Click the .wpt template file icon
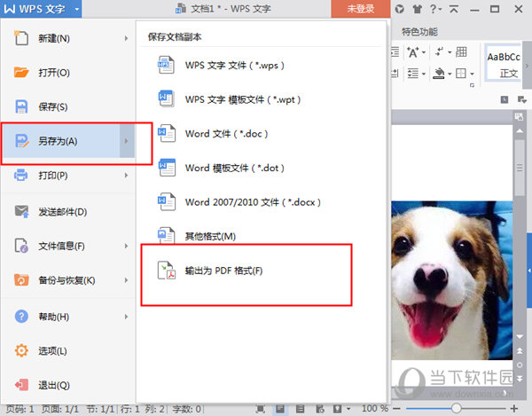The image size is (532, 416). point(167,99)
